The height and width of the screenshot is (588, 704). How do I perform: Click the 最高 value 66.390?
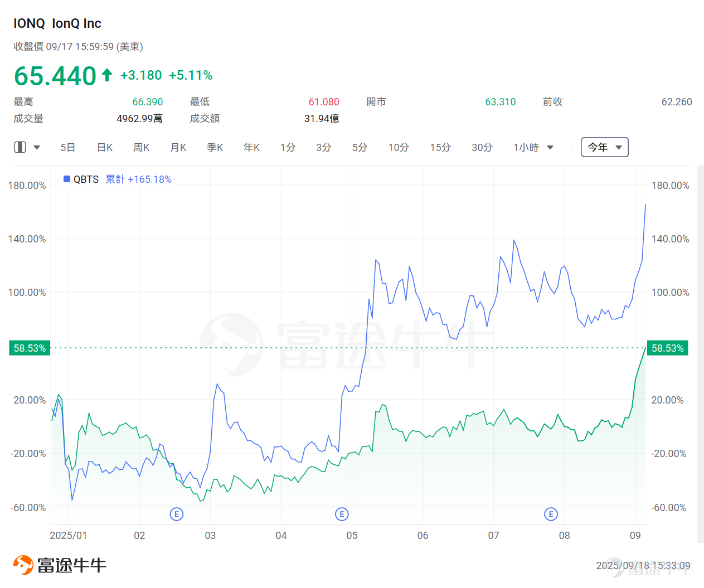(148, 102)
